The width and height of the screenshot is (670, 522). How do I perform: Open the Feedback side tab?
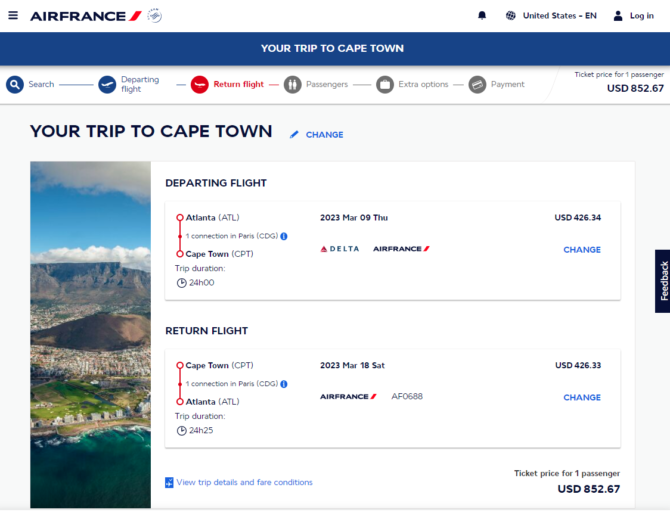click(x=663, y=281)
